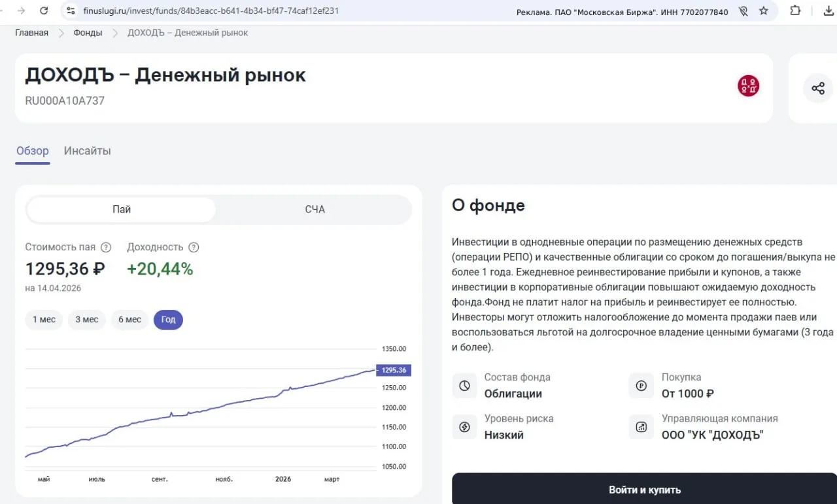Image resolution: width=837 pixels, height=504 pixels.
Task: Click the Покупка ruble icon
Action: point(641,386)
